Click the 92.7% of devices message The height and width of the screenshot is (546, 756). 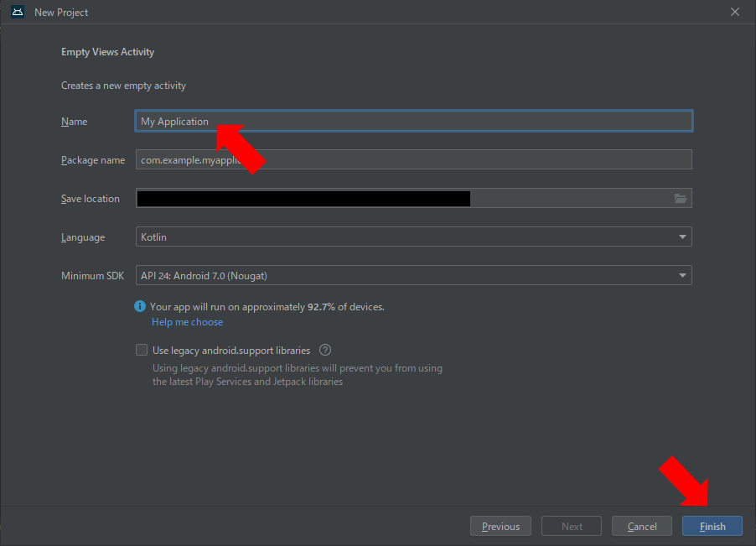267,307
